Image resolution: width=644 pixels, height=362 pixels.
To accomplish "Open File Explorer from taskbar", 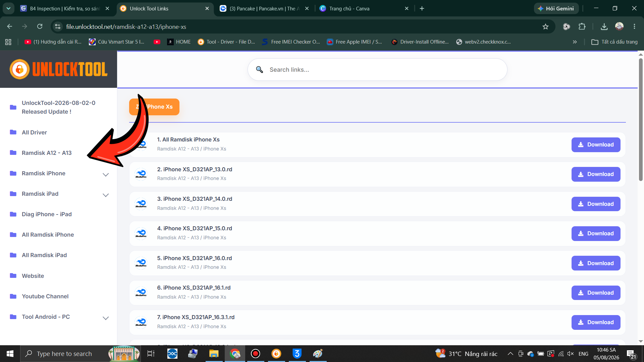I will [x=214, y=354].
